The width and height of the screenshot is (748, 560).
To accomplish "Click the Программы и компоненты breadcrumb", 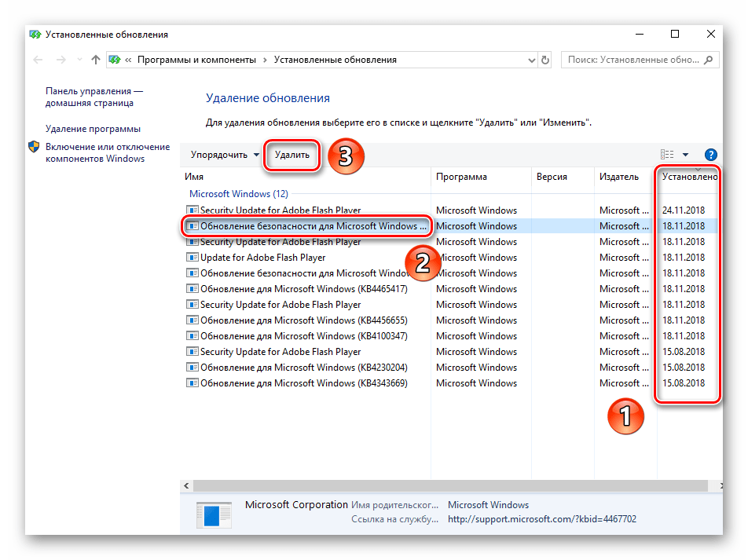I will tap(196, 60).
